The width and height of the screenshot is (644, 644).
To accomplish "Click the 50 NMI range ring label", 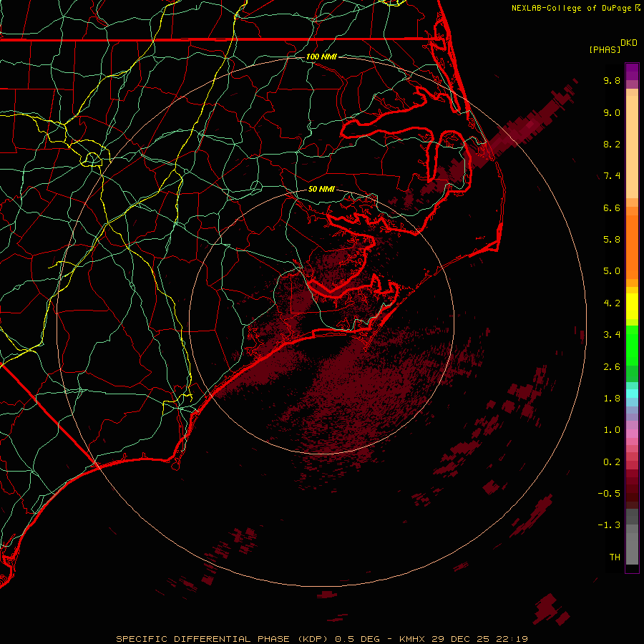I will (x=321, y=189).
